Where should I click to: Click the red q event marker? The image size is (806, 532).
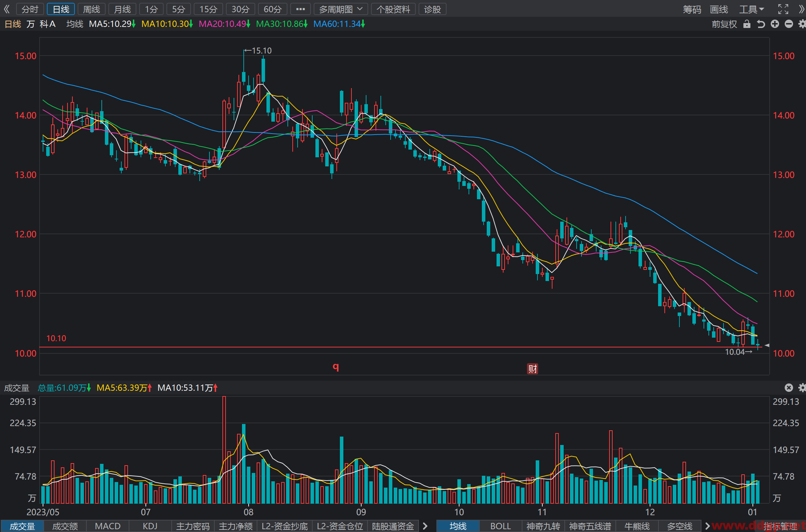pyautogui.click(x=336, y=367)
